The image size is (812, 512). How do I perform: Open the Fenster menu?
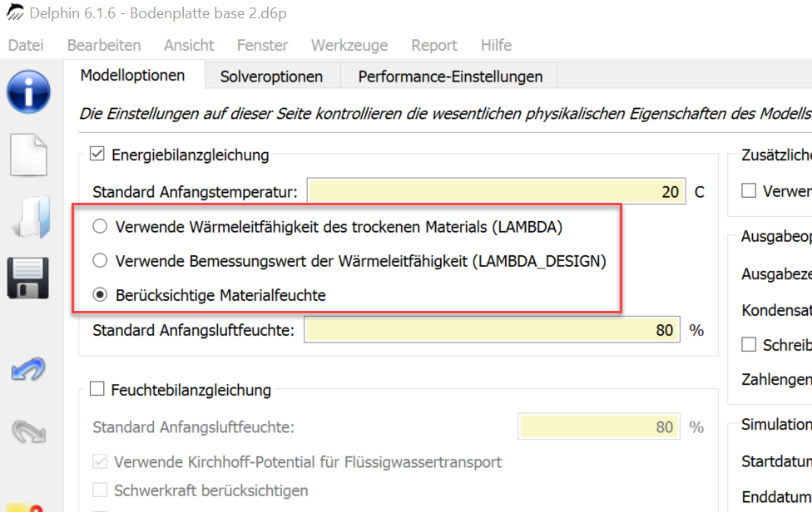click(263, 46)
